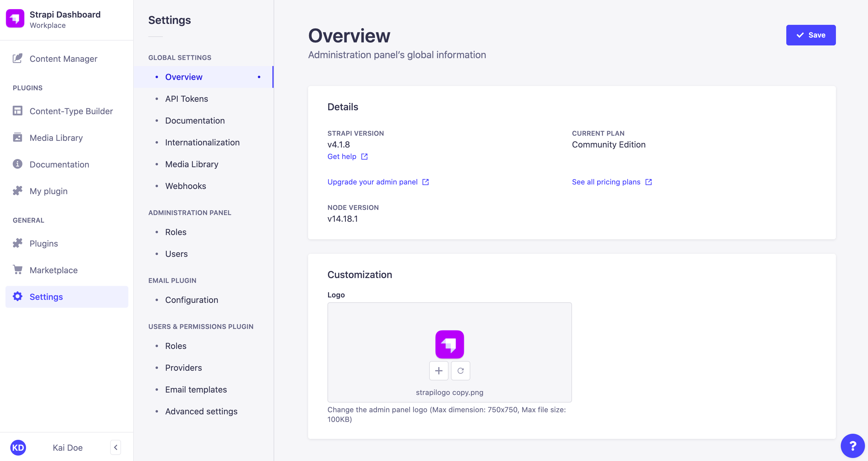Select API Tokens in Global Settings
Screen dimensions: 868x461
pos(186,98)
